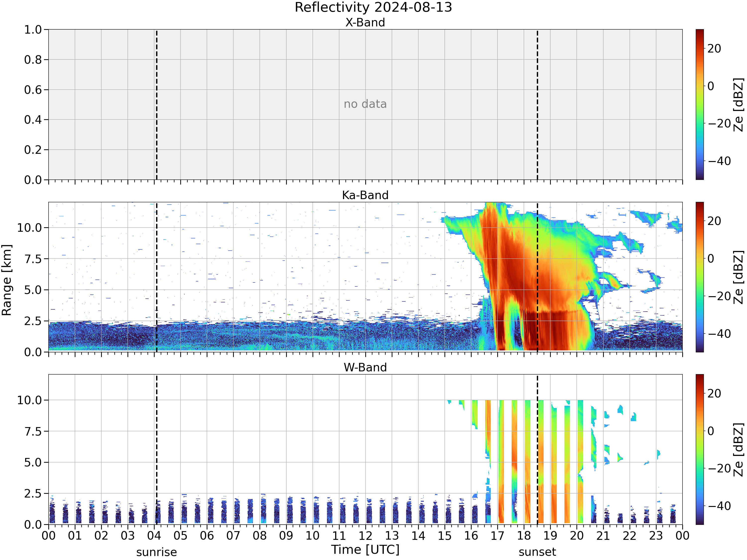Screen dimensions: 747x560
Task: Click the sunrise dashed line in Ka-Band panel
Action: tap(157, 277)
